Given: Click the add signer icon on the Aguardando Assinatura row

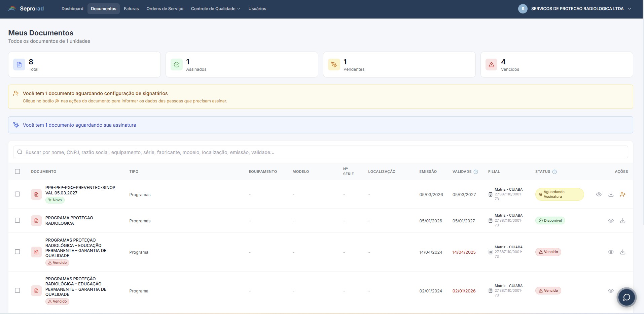Looking at the screenshot, I should pyautogui.click(x=623, y=194).
